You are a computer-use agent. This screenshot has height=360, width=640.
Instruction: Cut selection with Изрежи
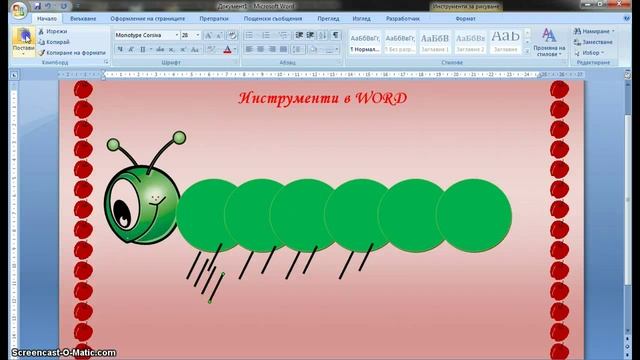[53, 31]
